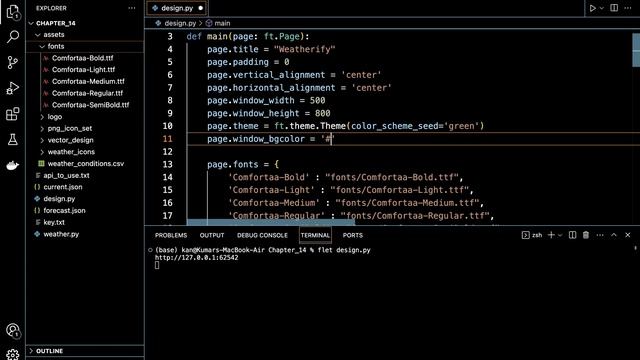This screenshot has height=360, width=640.
Task: Click the window_height value 800
Action: click(322, 113)
